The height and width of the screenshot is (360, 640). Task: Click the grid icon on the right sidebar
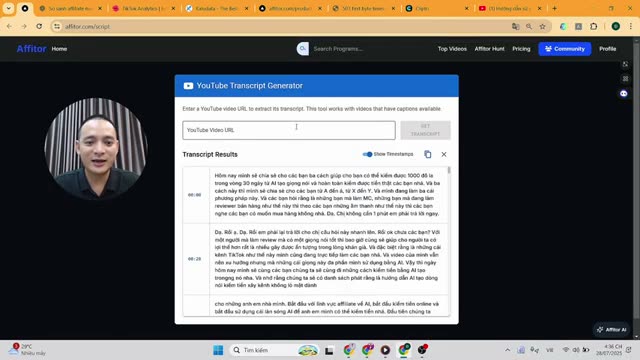[x=625, y=78]
